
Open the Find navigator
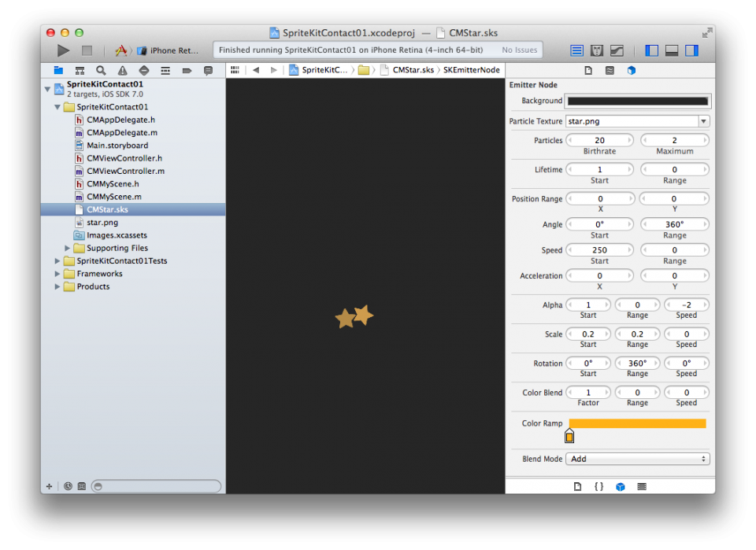tap(100, 70)
